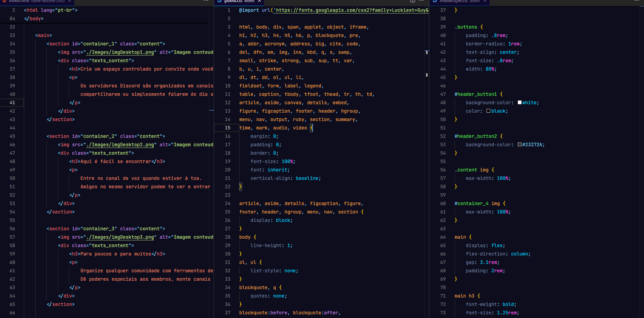Click 'display: block;' in global.css
This screenshot has height=318, width=644.
pyautogui.click(x=272, y=220)
